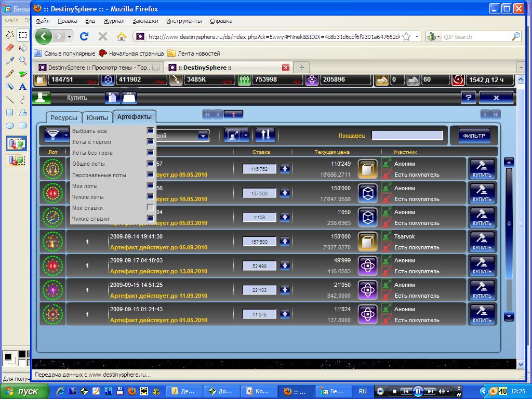Switch to the Просмотр темы browser tab
Viewport: 532px width, 399px height.
(98, 68)
